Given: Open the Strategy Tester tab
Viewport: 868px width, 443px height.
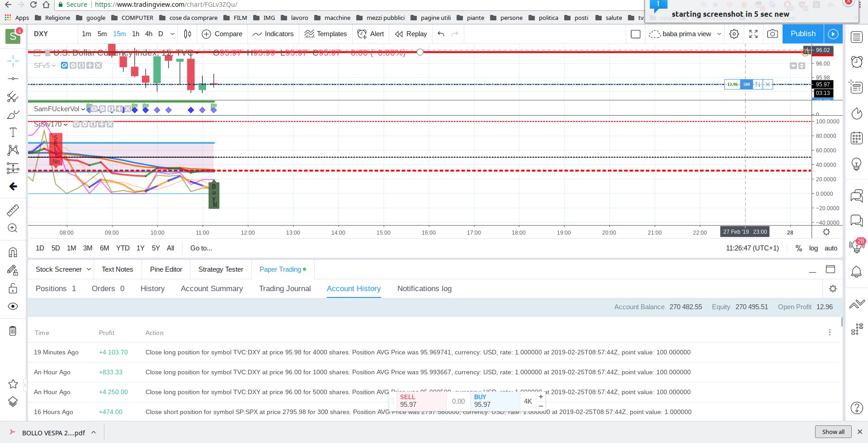Looking at the screenshot, I should (221, 269).
